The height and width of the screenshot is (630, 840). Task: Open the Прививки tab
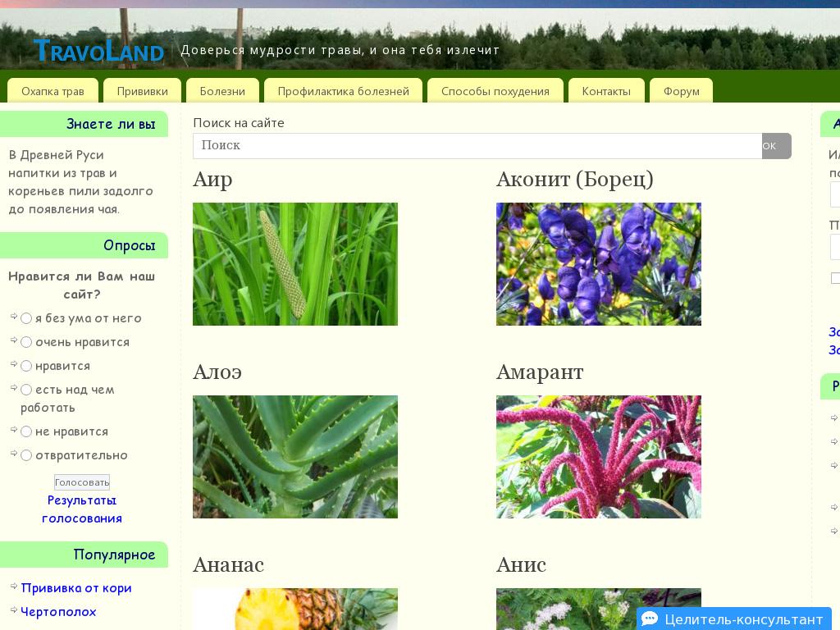coord(143,91)
